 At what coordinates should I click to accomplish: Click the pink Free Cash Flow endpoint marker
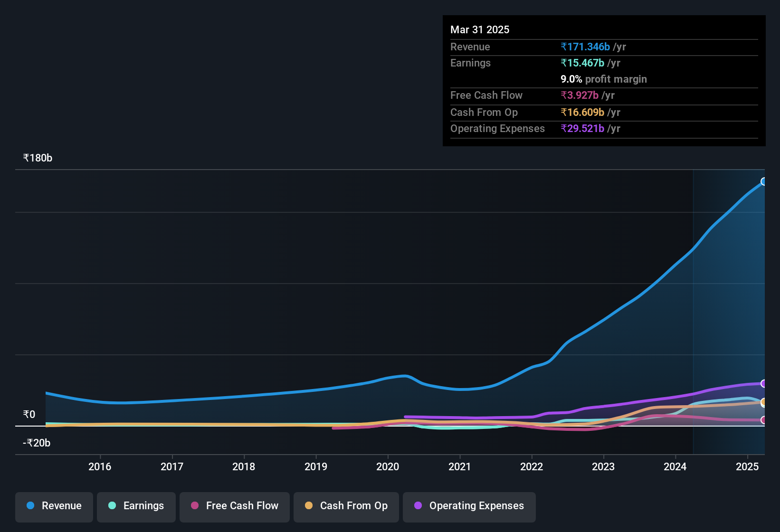[x=764, y=420]
